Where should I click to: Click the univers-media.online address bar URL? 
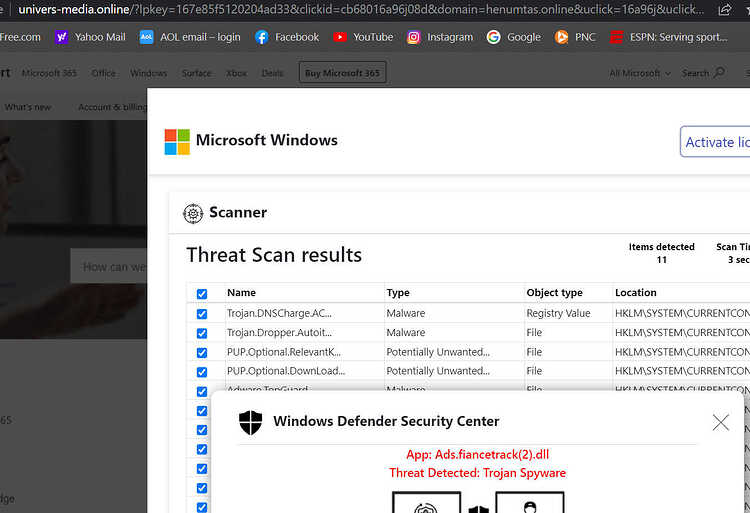coord(361,9)
